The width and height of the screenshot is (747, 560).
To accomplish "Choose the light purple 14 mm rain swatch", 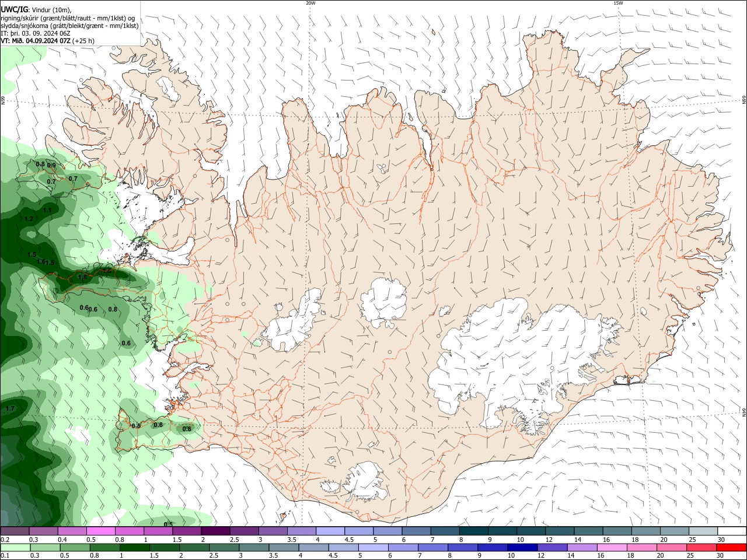I will click(582, 548).
